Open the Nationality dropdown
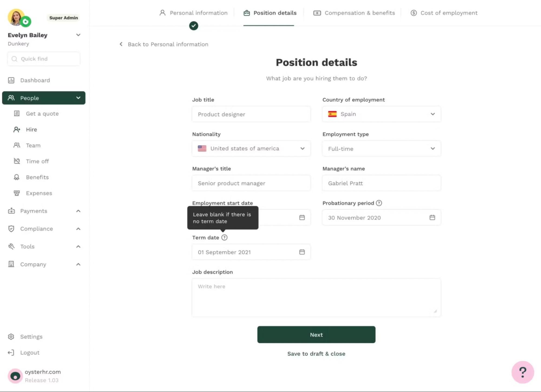This screenshot has width=541, height=392. [251, 149]
